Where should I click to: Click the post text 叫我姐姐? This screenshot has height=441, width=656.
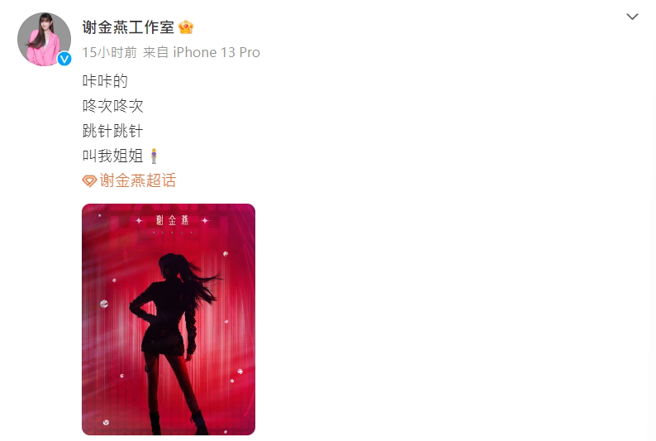113,156
